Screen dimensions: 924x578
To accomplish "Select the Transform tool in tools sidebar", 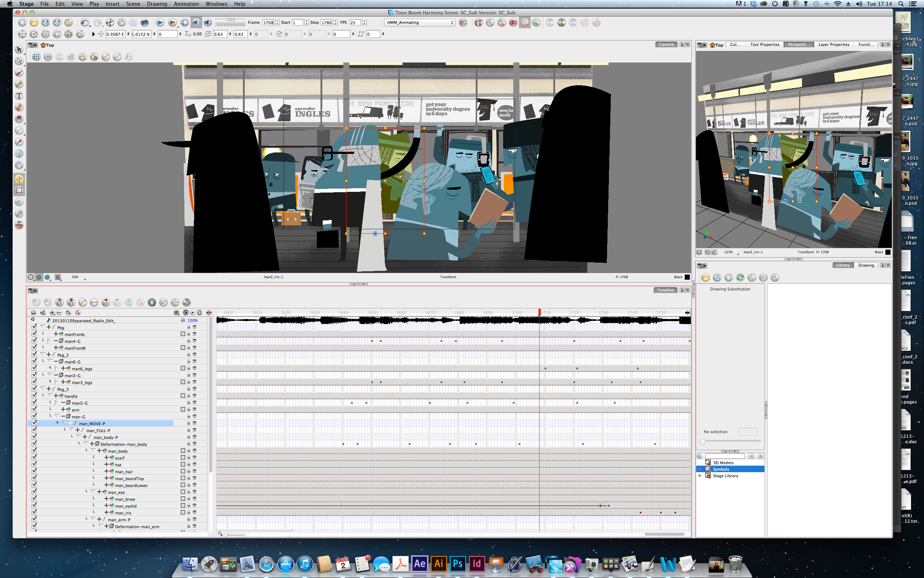I will tap(19, 190).
